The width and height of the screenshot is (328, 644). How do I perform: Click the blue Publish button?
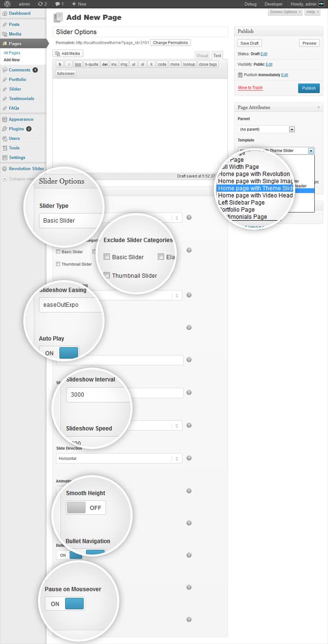[309, 88]
